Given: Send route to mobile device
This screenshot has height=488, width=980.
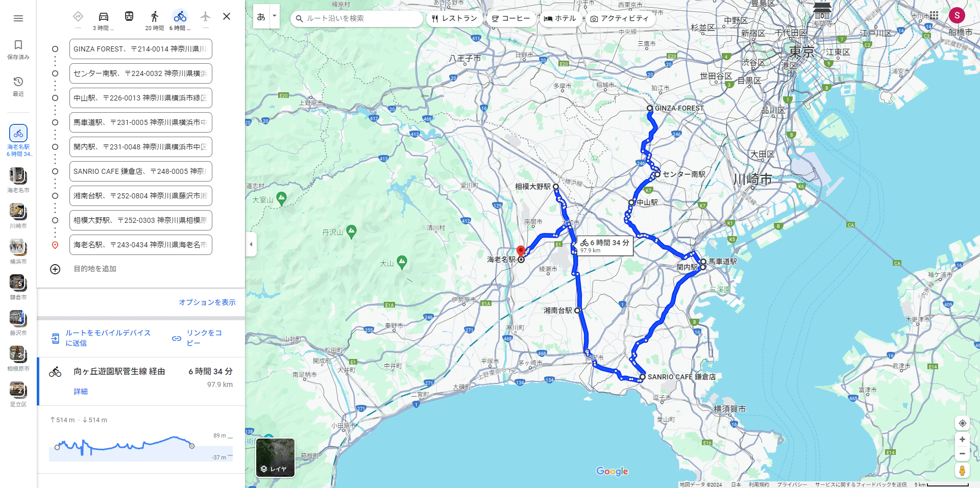Looking at the screenshot, I should click(x=101, y=338).
